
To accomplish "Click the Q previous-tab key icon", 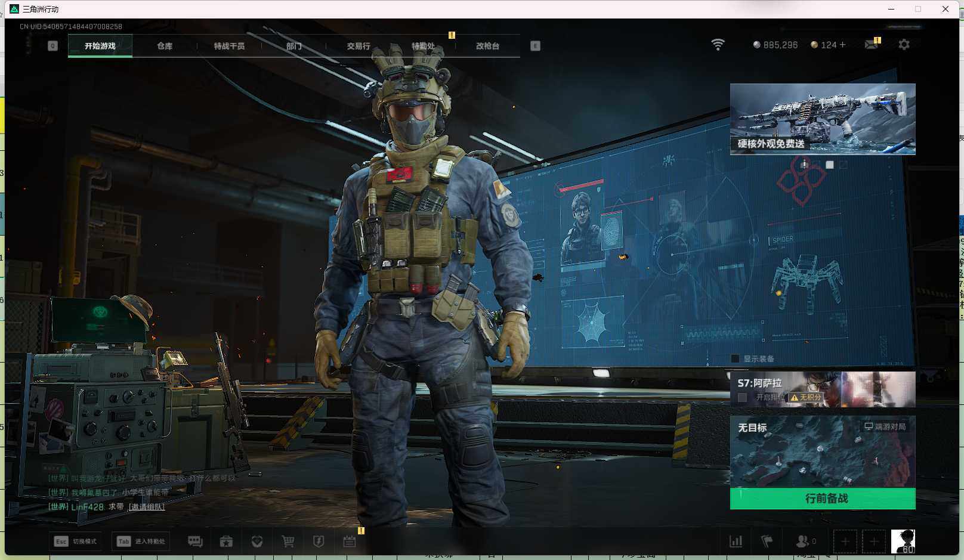I will pos(52,46).
